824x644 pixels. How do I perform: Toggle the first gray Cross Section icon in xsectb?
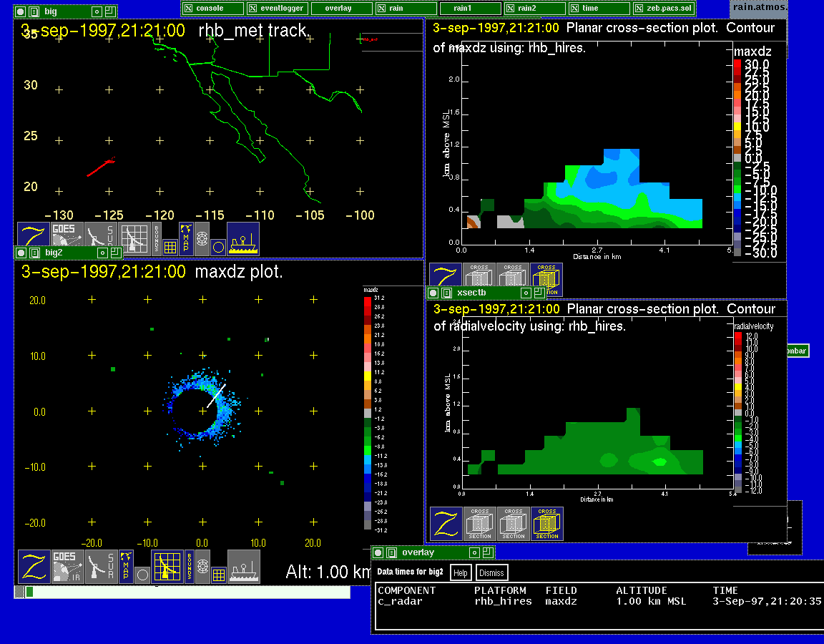(480, 524)
